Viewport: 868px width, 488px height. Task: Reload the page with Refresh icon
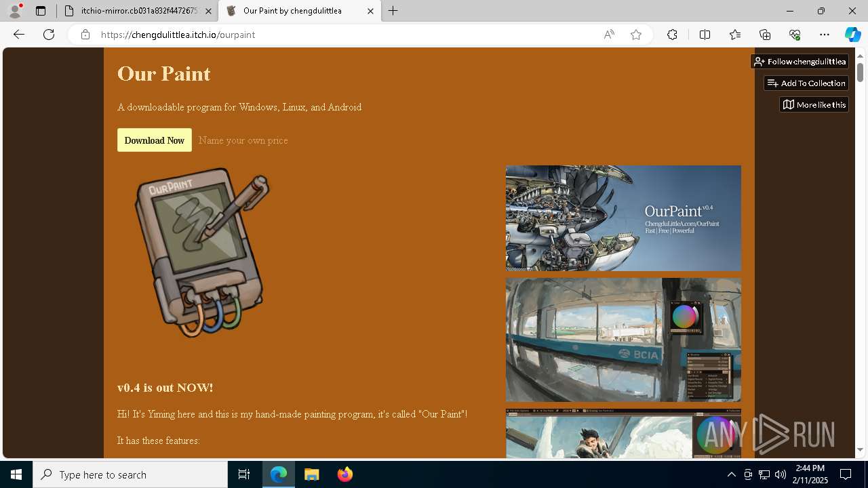[x=49, y=35]
